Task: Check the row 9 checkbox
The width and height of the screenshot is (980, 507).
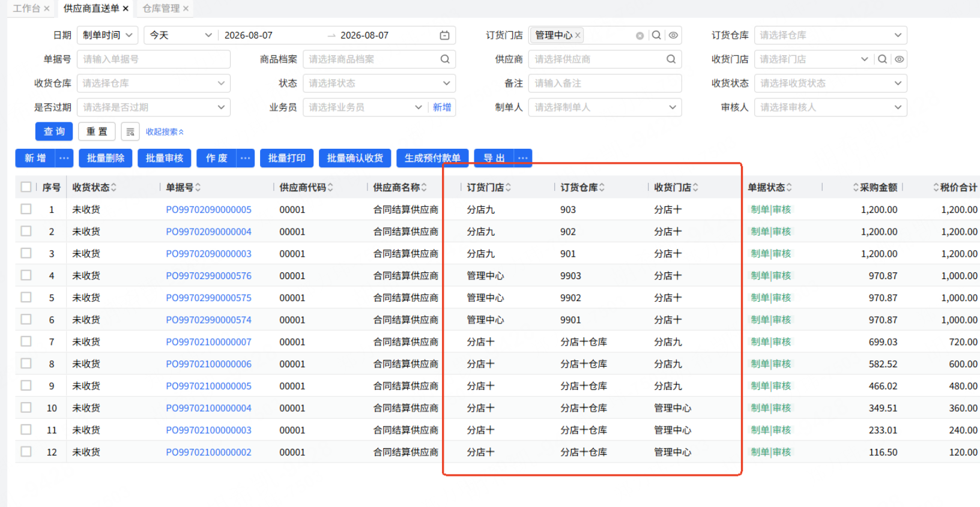Action: tap(26, 385)
